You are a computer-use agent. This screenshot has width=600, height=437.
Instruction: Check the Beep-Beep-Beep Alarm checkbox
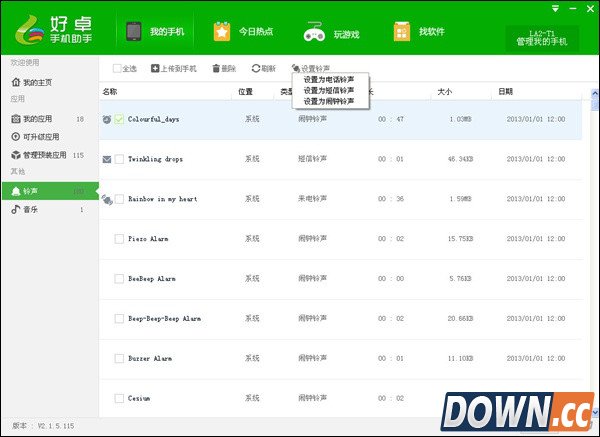coord(119,318)
